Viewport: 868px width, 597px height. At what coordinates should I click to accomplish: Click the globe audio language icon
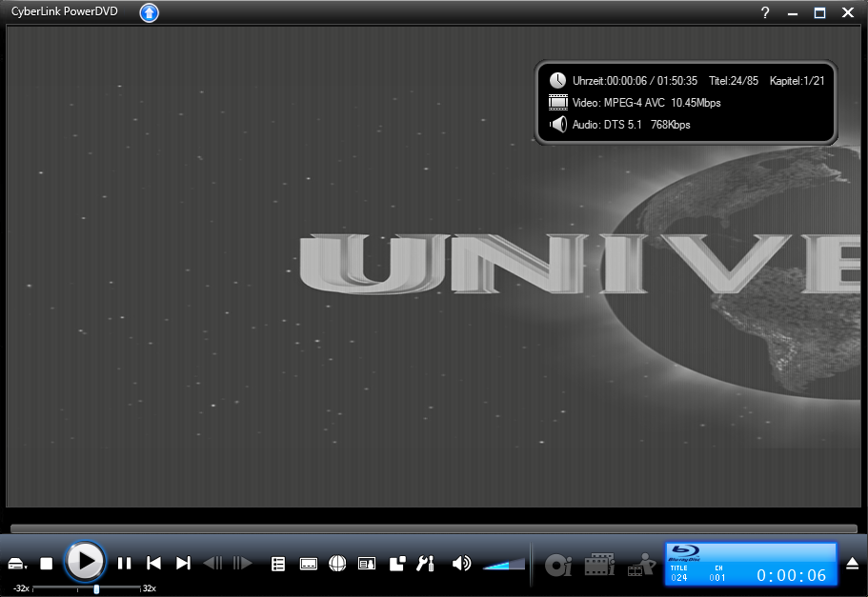coord(337,564)
